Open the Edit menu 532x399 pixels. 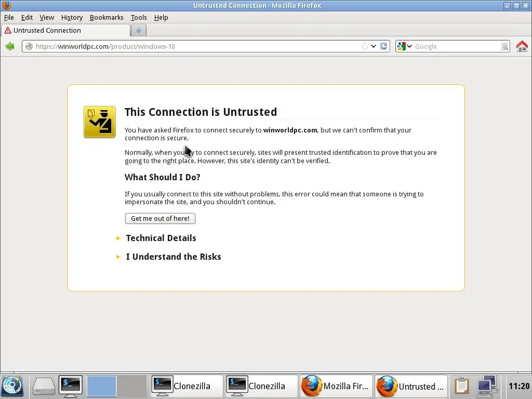point(27,17)
